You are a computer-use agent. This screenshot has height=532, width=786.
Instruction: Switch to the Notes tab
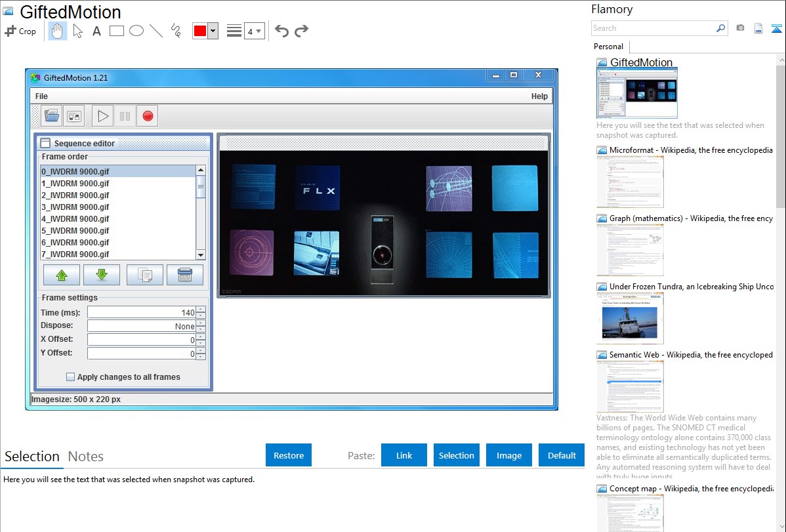pos(86,457)
